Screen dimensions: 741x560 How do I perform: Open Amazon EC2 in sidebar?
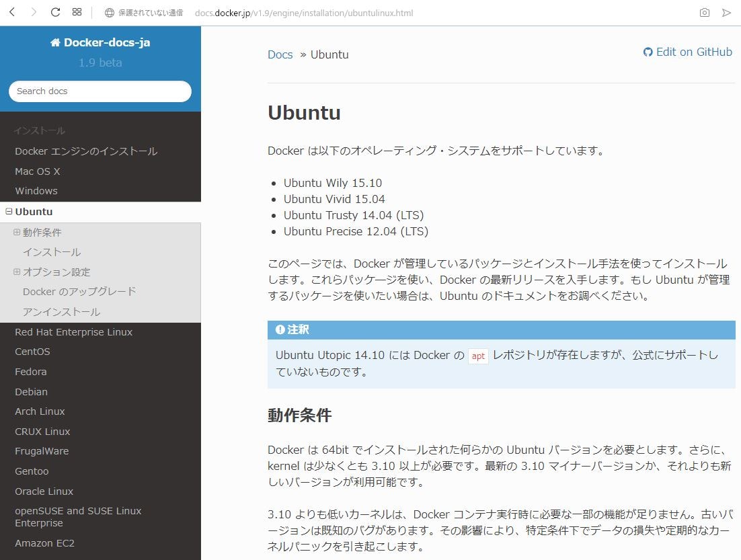[44, 543]
